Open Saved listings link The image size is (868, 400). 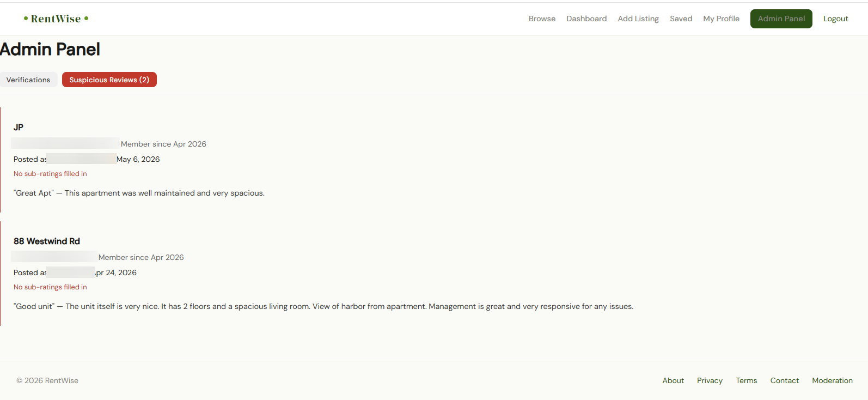[681, 19]
